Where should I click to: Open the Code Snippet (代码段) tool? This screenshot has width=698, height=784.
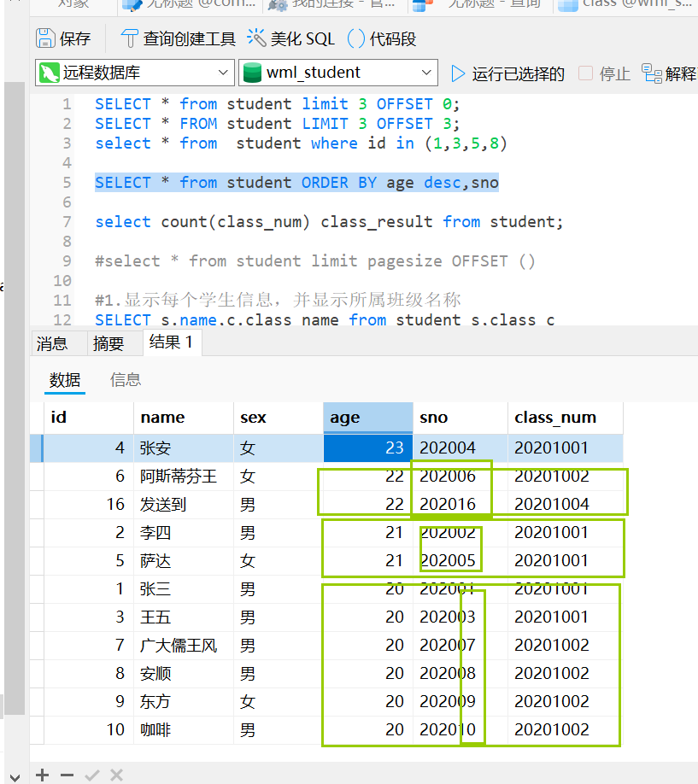381,38
